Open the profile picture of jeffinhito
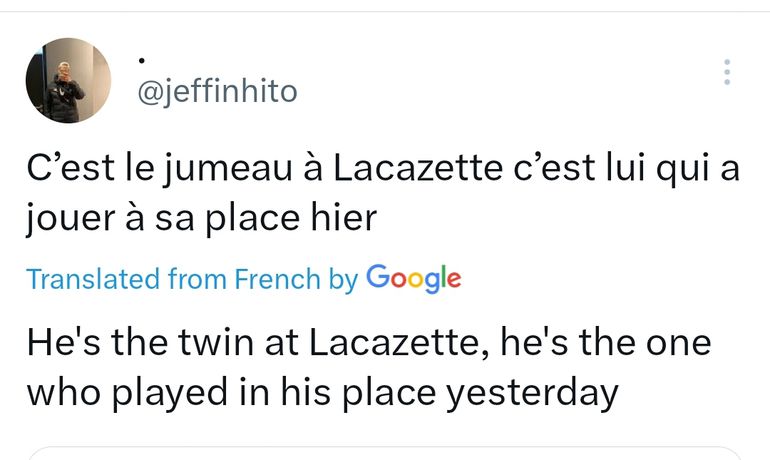 [x=68, y=81]
